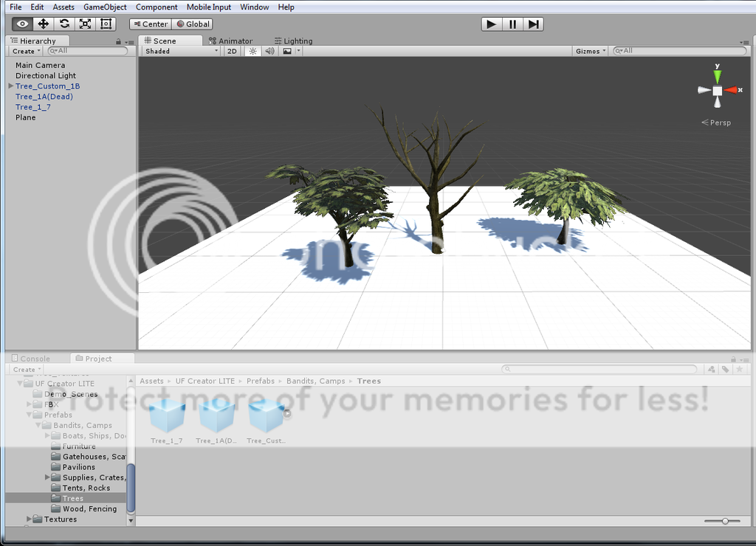Viewport: 756px width, 546px height.
Task: Select the Rotate tool
Action: [63, 24]
